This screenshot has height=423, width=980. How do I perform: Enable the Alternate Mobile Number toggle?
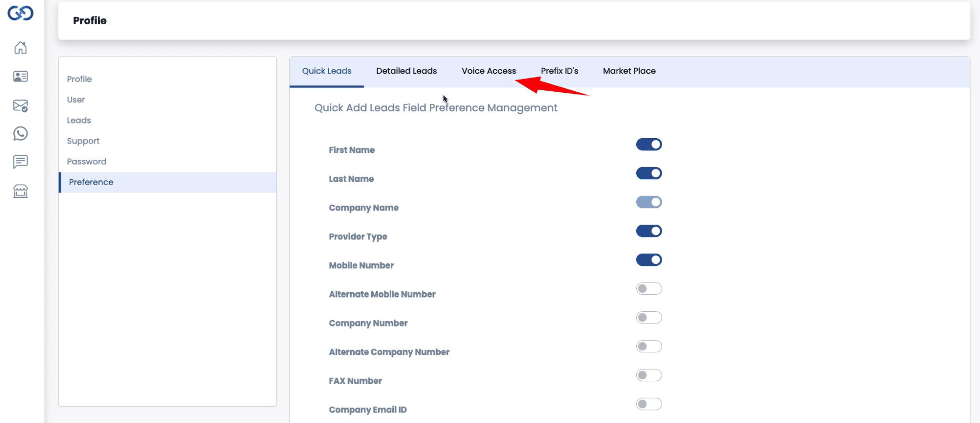point(648,289)
